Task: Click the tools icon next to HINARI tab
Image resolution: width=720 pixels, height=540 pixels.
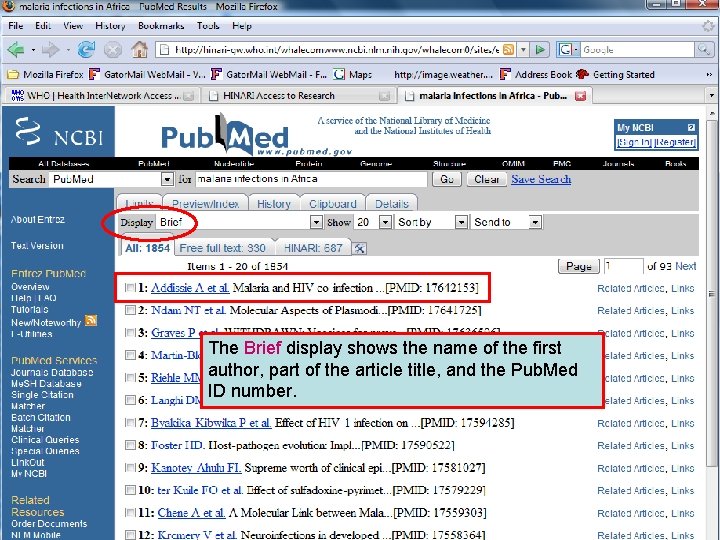Action: tap(359, 248)
